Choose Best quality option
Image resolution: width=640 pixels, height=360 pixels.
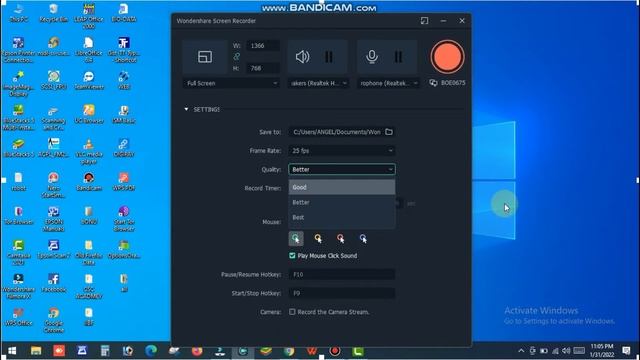pyautogui.click(x=342, y=218)
